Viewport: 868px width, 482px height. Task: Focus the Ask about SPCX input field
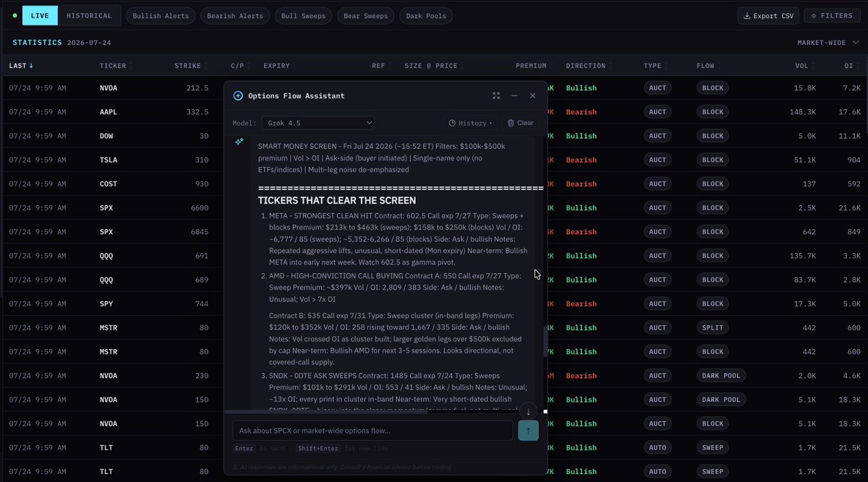pyautogui.click(x=373, y=431)
